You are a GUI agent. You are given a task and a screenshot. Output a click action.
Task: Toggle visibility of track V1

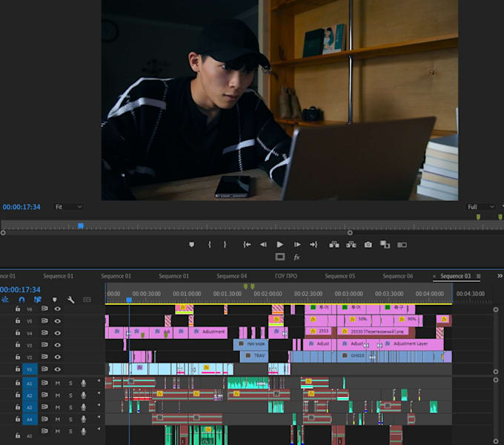58,369
